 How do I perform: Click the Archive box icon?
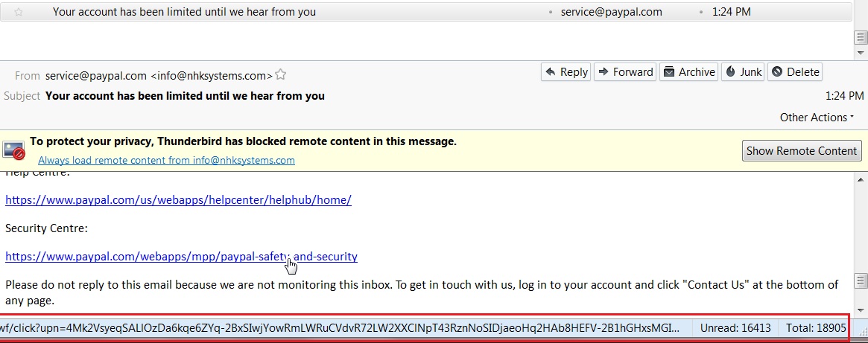pos(668,72)
